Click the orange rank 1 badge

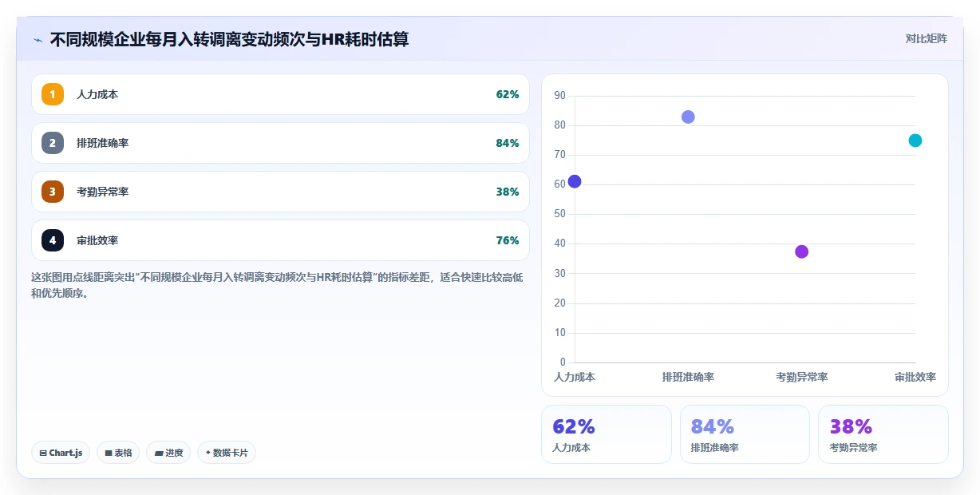(x=53, y=94)
